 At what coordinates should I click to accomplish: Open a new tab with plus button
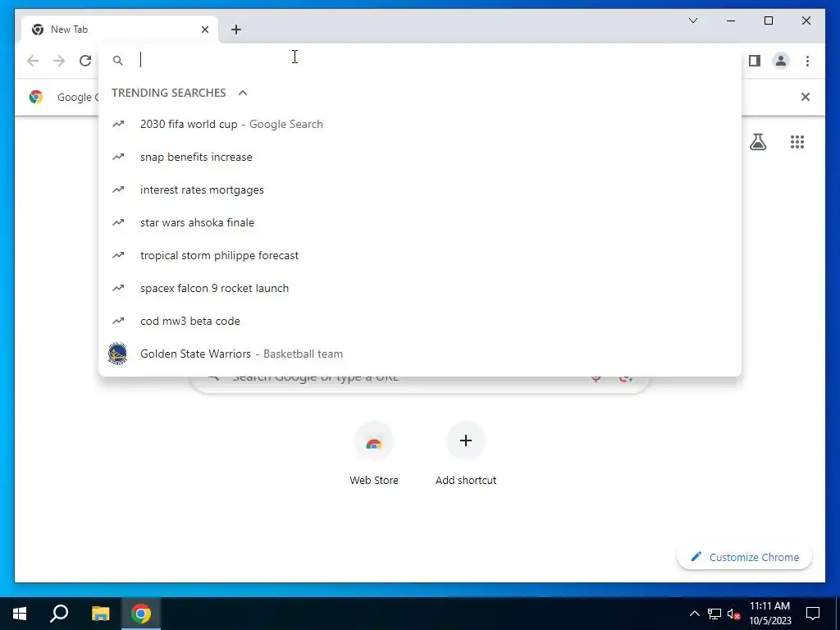click(x=236, y=30)
